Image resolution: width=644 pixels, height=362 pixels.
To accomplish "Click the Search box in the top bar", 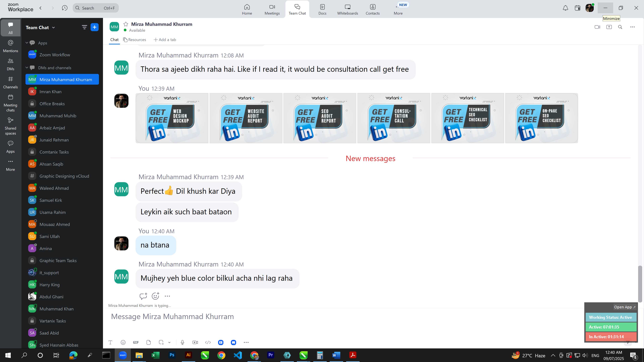I will coord(96,8).
